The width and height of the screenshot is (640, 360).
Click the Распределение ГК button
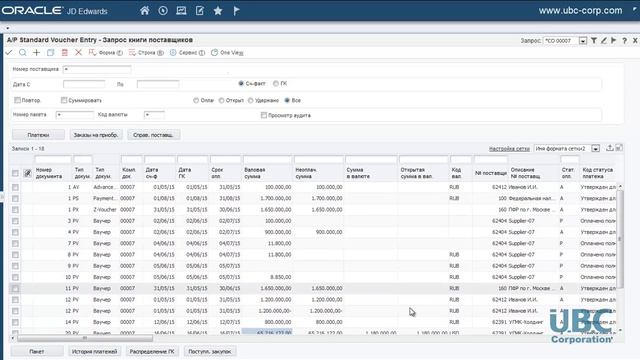coord(152,351)
